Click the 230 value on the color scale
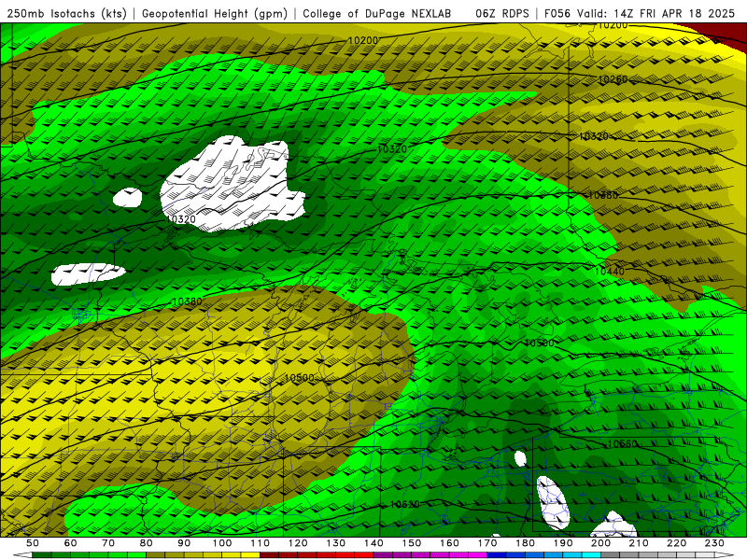 tap(714, 543)
